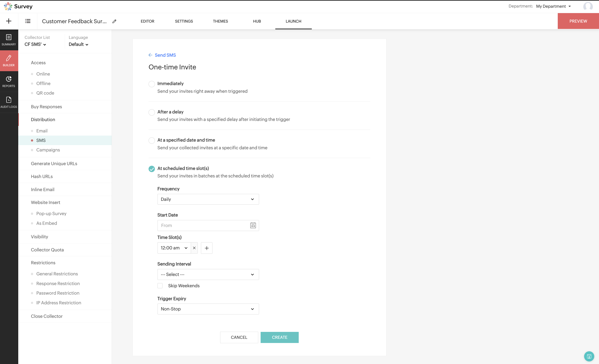Select the Immediately radio option
This screenshot has height=364, width=599.
pyautogui.click(x=152, y=84)
